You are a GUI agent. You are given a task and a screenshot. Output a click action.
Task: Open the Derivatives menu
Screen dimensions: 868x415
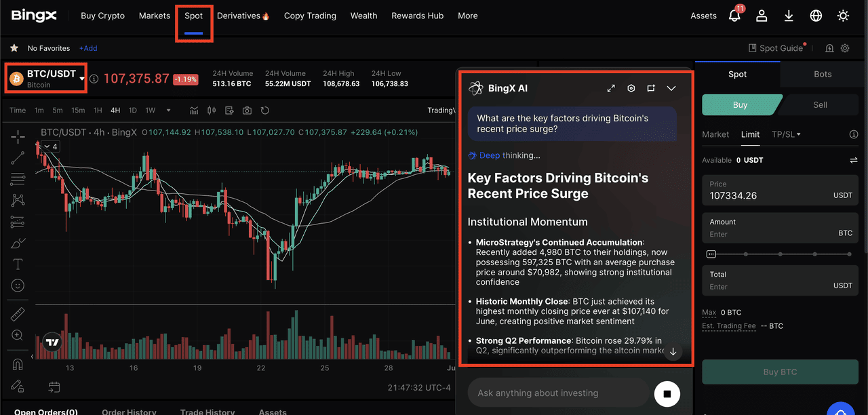point(243,16)
